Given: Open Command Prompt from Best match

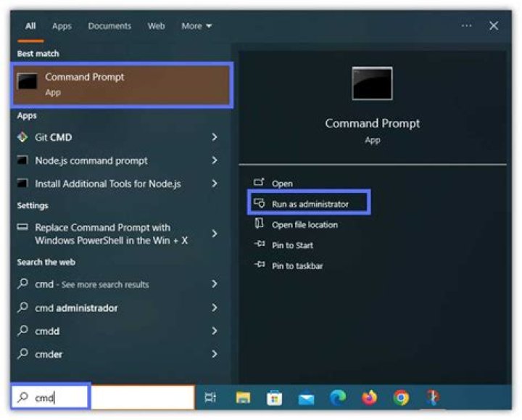Looking at the screenshot, I should [121, 85].
